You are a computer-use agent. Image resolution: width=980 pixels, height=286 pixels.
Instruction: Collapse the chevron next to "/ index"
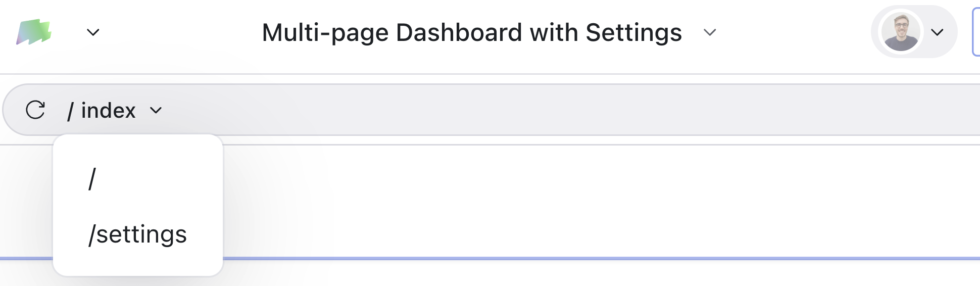pos(156,110)
